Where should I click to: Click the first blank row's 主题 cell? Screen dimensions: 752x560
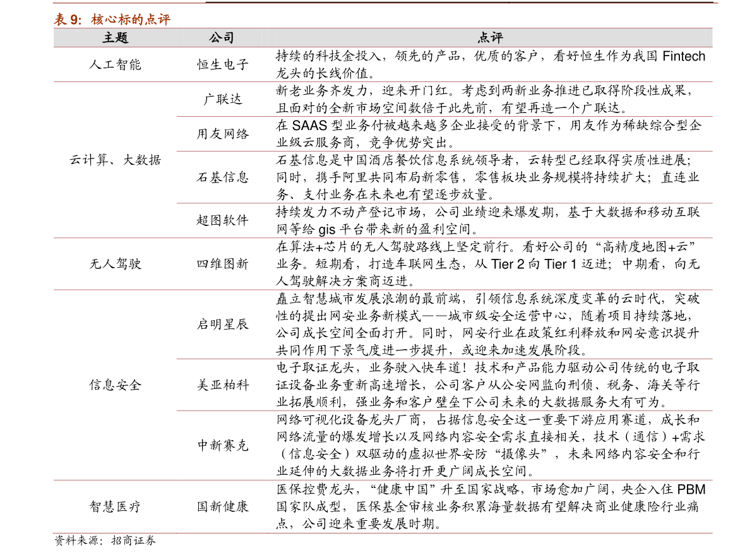click(x=115, y=64)
